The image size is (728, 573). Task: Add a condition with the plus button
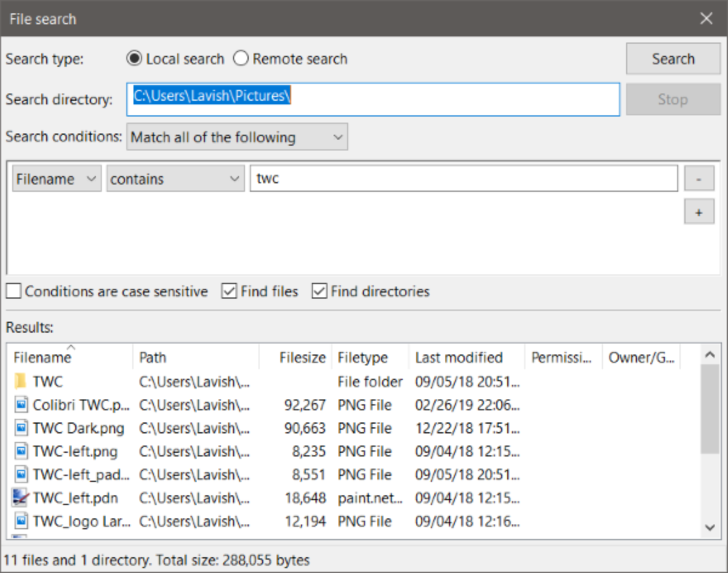point(699,212)
